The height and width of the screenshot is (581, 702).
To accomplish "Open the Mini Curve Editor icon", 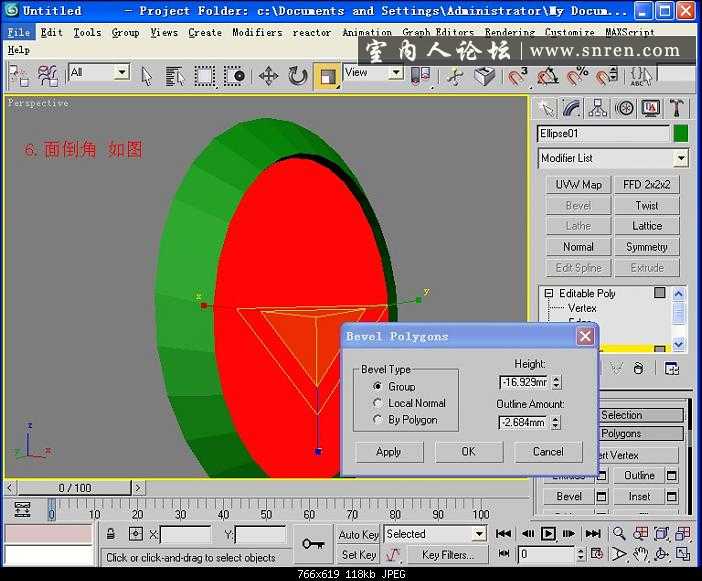I will [22, 509].
